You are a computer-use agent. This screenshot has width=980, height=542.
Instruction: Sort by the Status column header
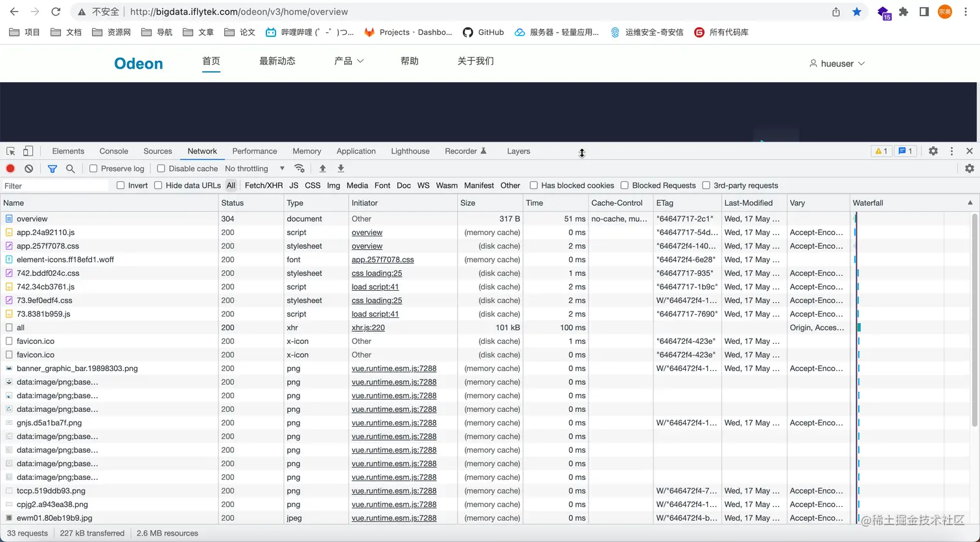point(250,203)
